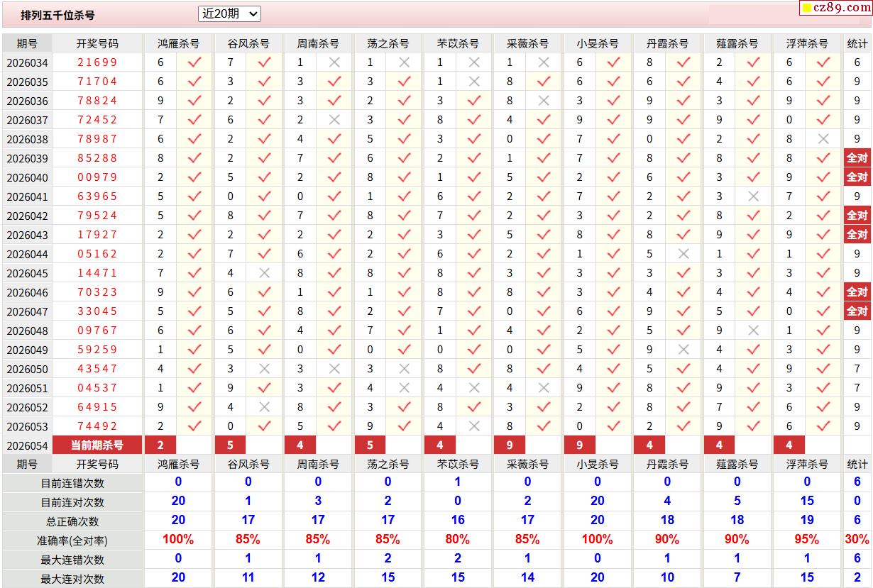Click the 全对 badge in row 2026039
This screenshot has height=588, width=873.
pyautogui.click(x=857, y=158)
